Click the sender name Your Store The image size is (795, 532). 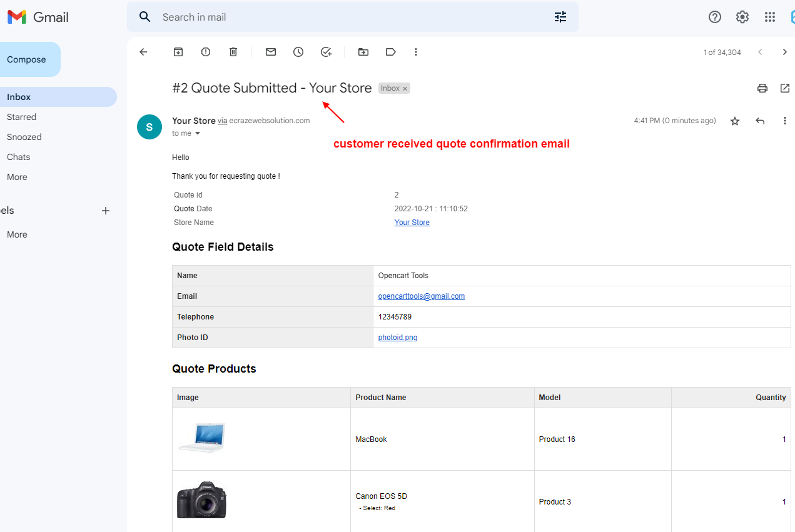(194, 121)
